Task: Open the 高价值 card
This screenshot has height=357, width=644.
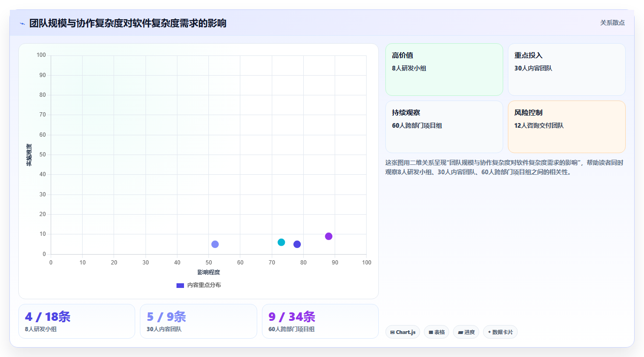Action: (x=444, y=70)
